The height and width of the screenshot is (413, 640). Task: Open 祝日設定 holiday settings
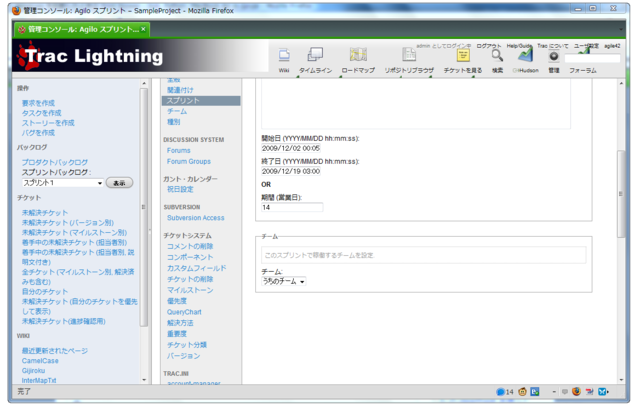click(x=180, y=189)
